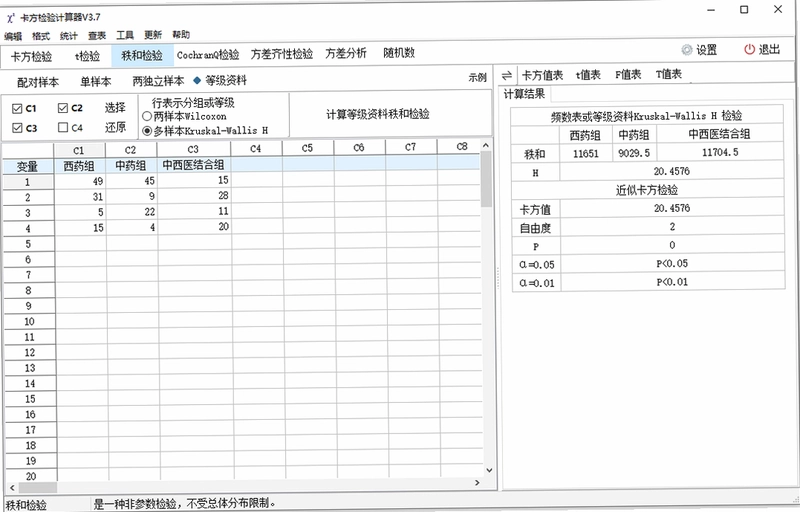
Task: Open the 工具 menu
Action: 124,35
